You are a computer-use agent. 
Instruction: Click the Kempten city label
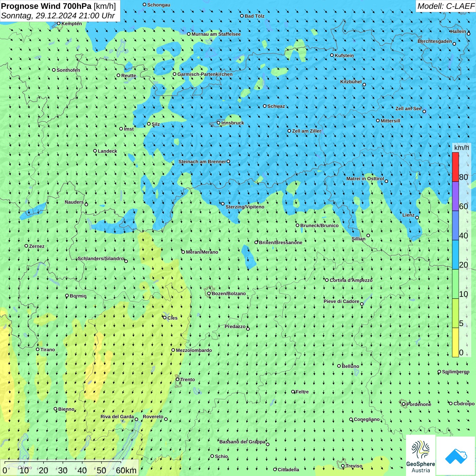tap(72, 23)
